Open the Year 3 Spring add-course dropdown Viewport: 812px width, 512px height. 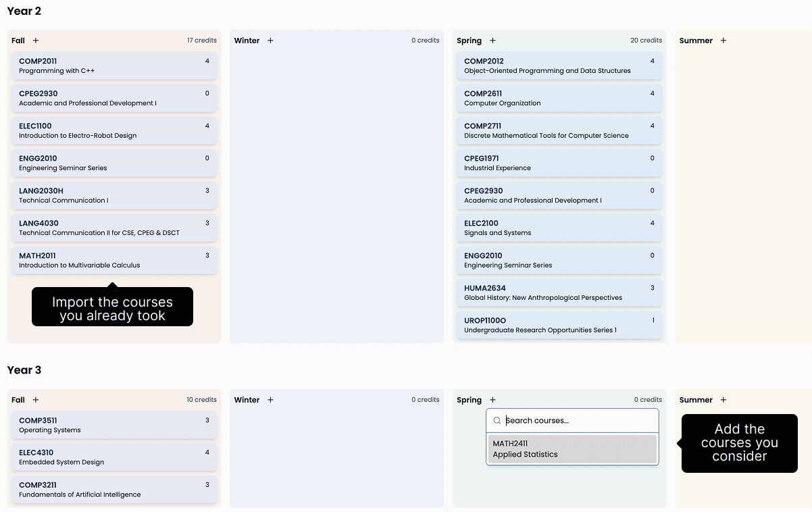click(x=492, y=400)
